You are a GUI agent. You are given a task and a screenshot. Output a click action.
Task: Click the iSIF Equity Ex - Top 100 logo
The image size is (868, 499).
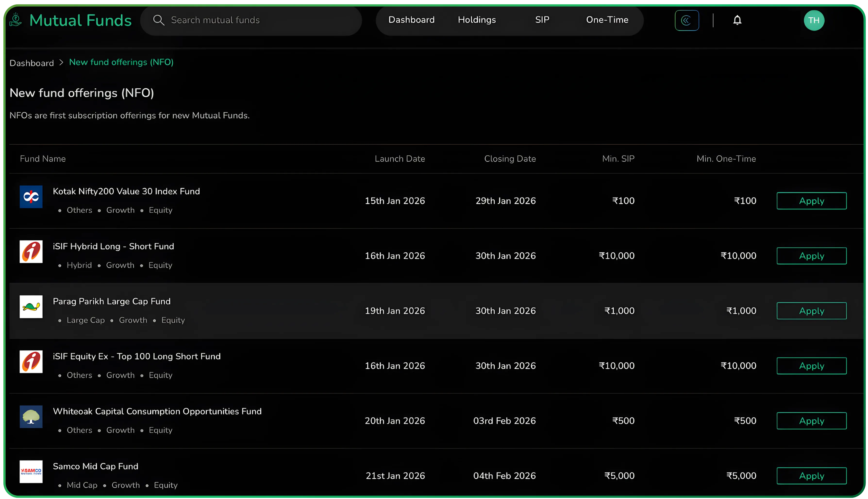(x=31, y=362)
